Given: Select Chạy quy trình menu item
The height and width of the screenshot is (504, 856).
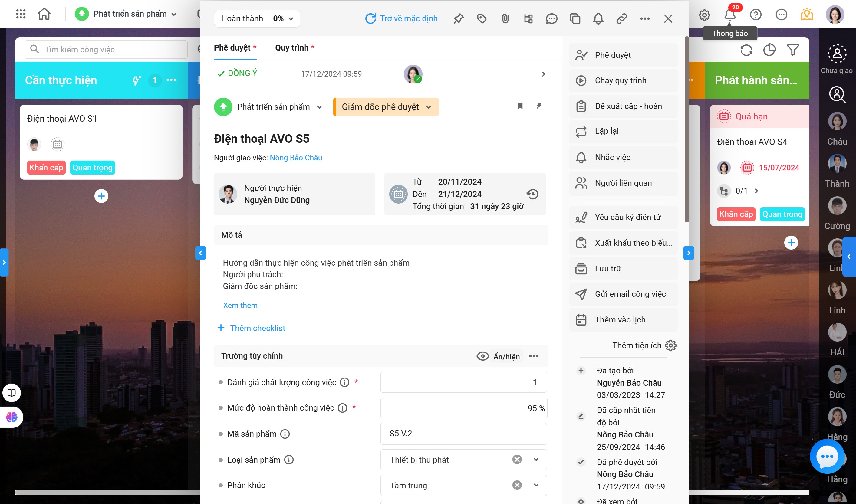Looking at the screenshot, I should (621, 80).
